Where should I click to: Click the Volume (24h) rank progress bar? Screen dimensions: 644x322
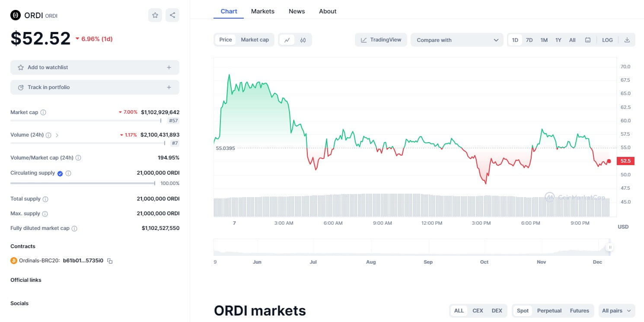click(88, 143)
